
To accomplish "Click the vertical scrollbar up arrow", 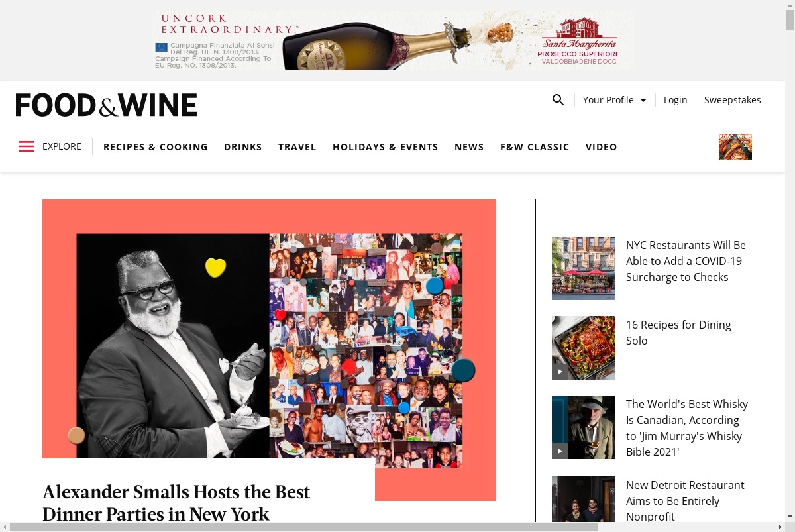I will point(790,5).
